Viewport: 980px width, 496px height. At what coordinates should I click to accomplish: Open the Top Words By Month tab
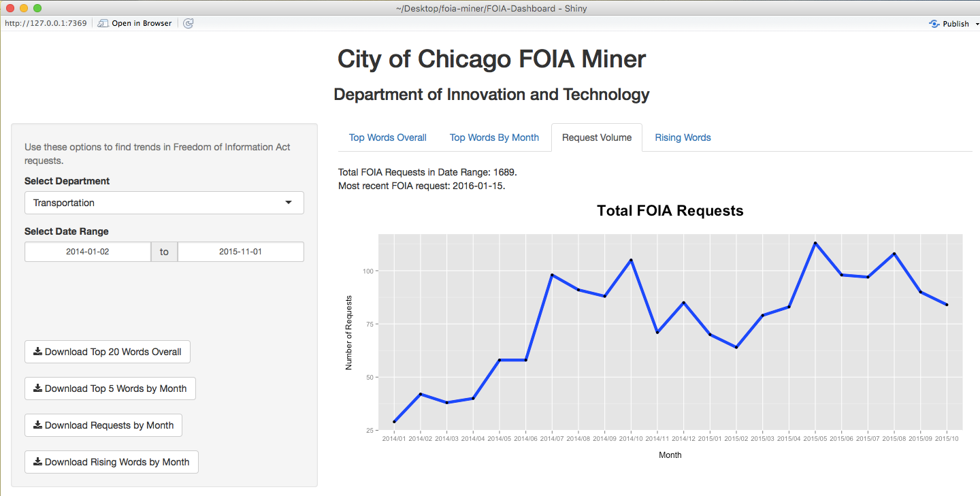(x=494, y=137)
